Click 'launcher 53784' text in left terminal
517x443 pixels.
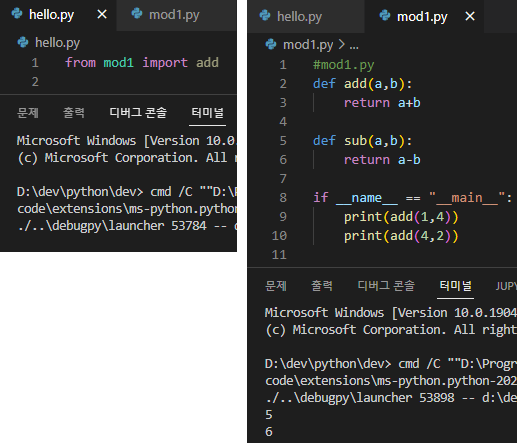[x=157, y=226]
